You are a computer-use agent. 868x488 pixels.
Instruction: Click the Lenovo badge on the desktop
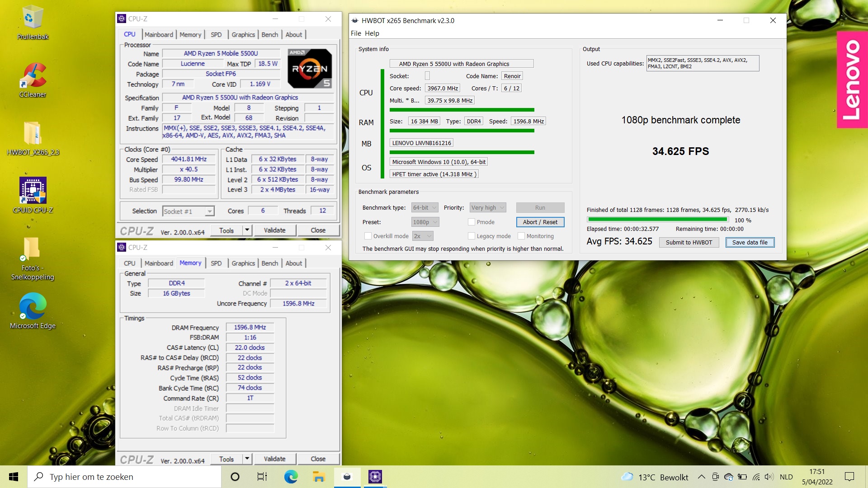852,80
